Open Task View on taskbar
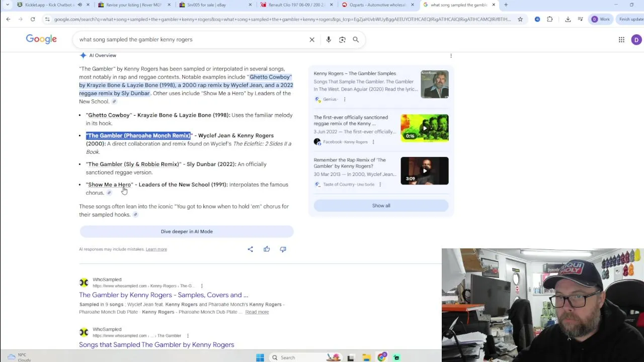The height and width of the screenshot is (362, 644). coord(351,357)
